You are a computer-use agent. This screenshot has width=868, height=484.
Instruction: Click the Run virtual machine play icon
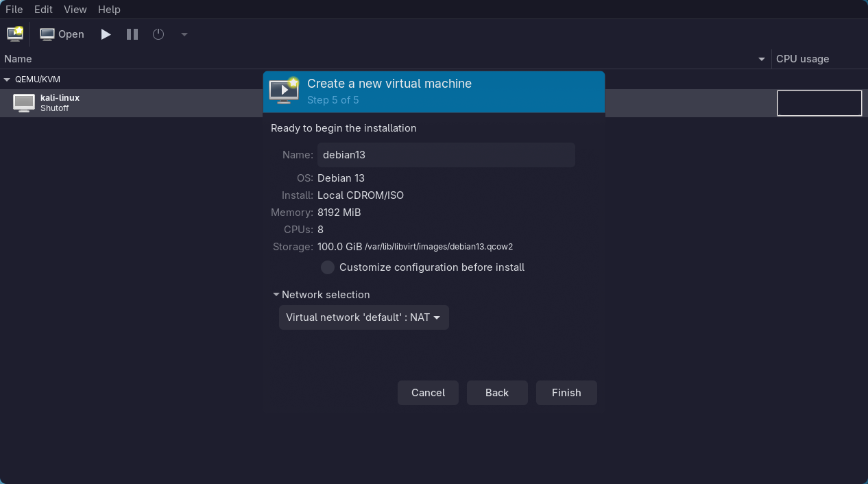(105, 34)
